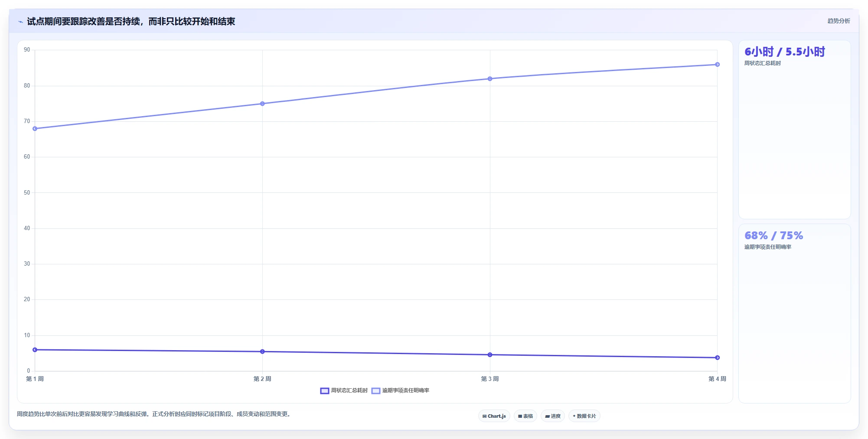
Task: Click the 0 y-axis label
Action: (x=29, y=371)
